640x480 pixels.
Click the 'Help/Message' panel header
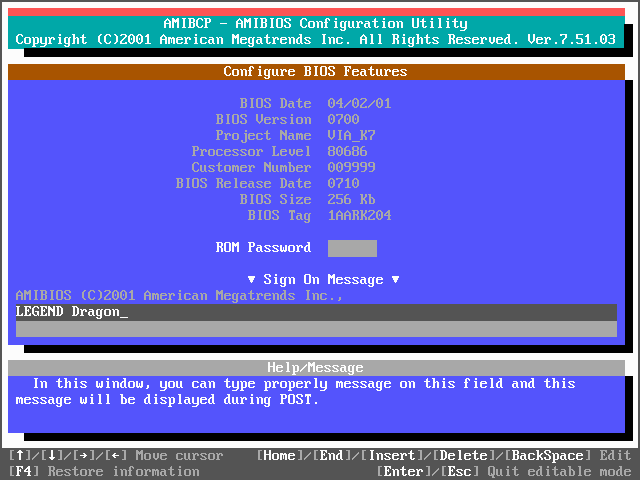(316, 368)
